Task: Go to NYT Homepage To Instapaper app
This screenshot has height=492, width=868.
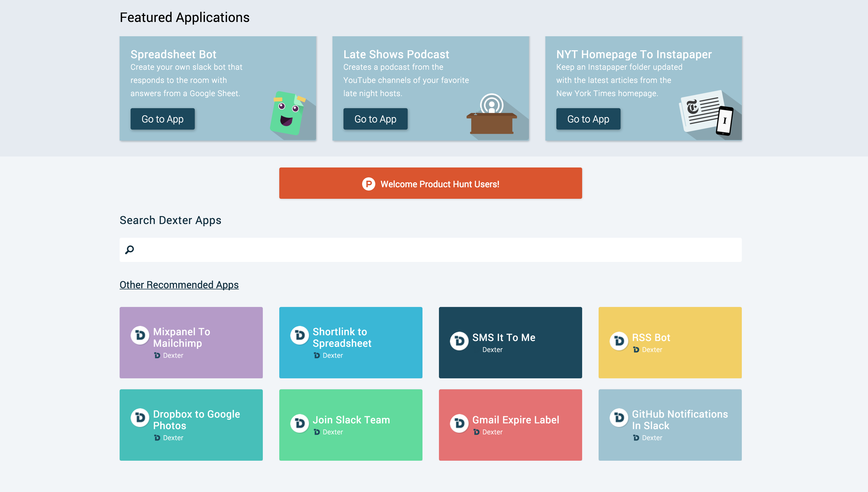Action: [x=588, y=119]
